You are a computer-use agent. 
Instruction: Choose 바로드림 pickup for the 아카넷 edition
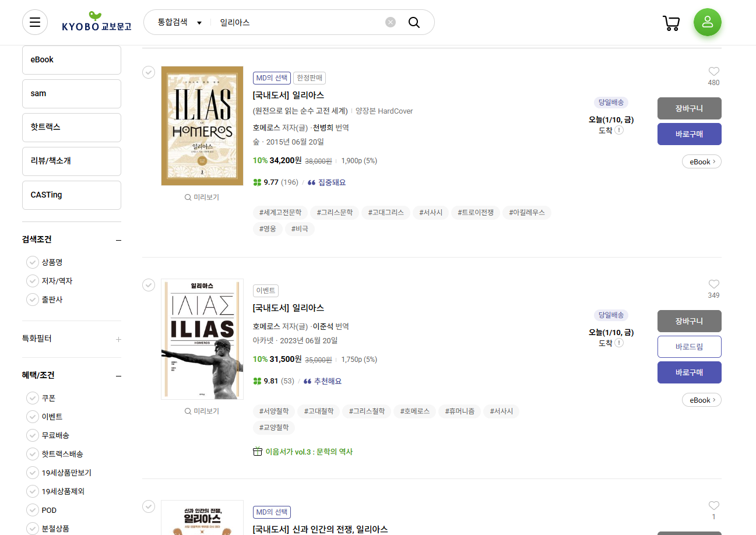click(690, 347)
